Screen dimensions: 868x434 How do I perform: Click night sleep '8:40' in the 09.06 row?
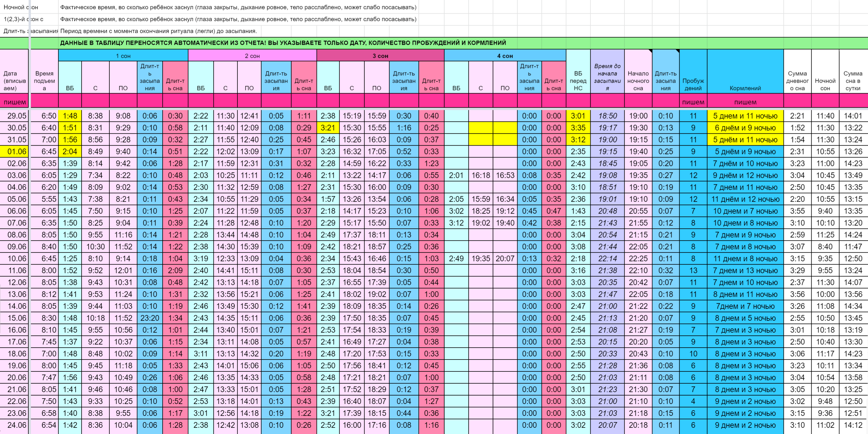pyautogui.click(x=825, y=247)
